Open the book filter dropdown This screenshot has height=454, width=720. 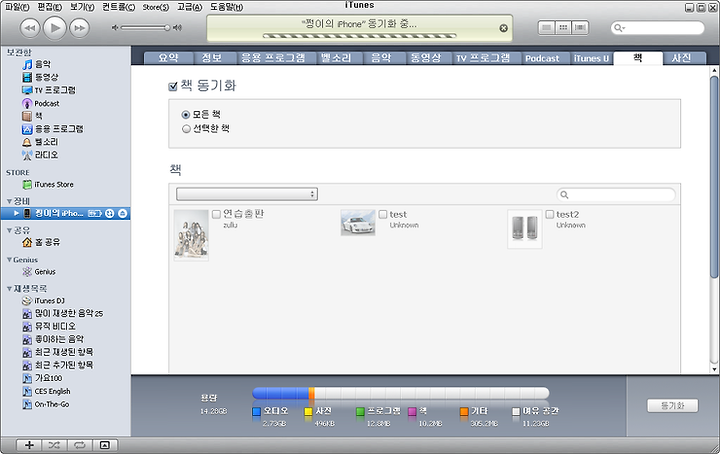[x=247, y=194]
